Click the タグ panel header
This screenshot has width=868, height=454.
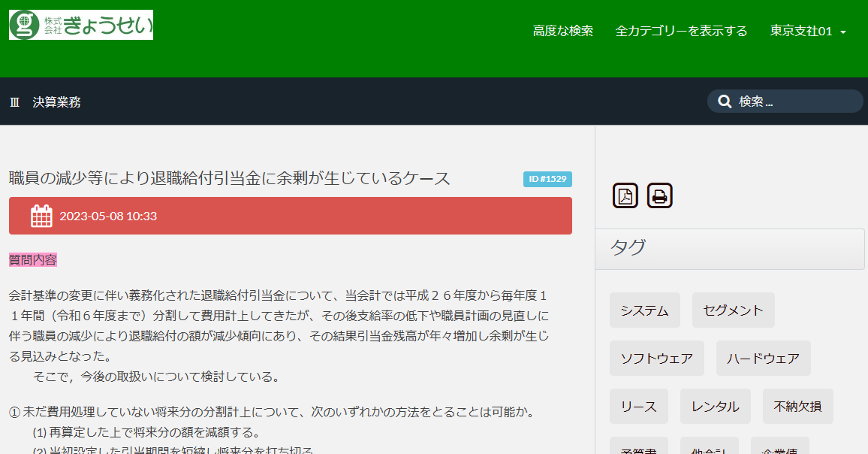729,249
